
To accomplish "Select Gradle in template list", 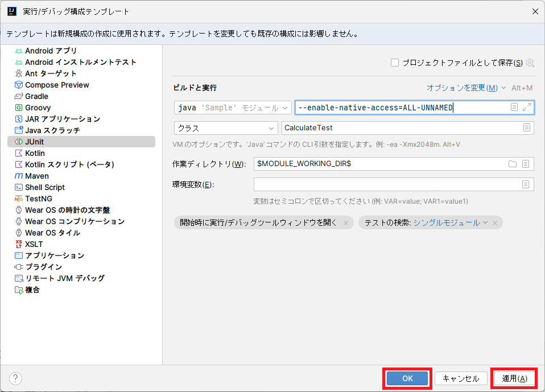I will [81, 96].
